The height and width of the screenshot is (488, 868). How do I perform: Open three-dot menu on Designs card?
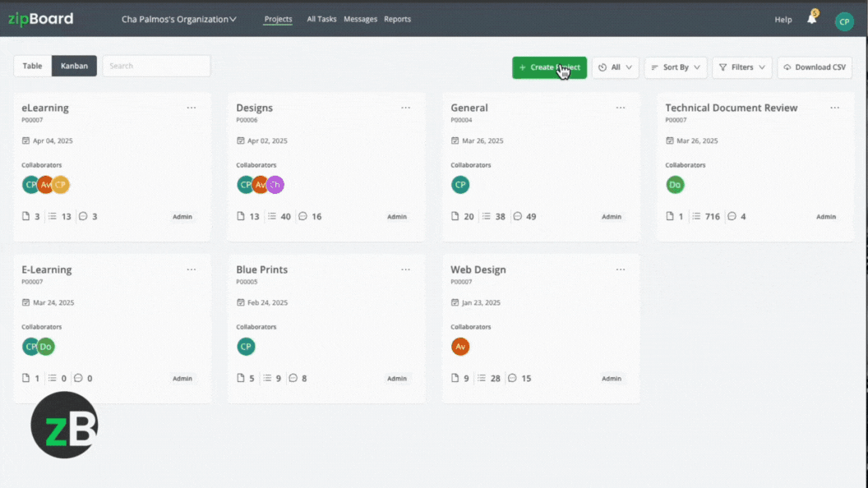[x=405, y=108]
